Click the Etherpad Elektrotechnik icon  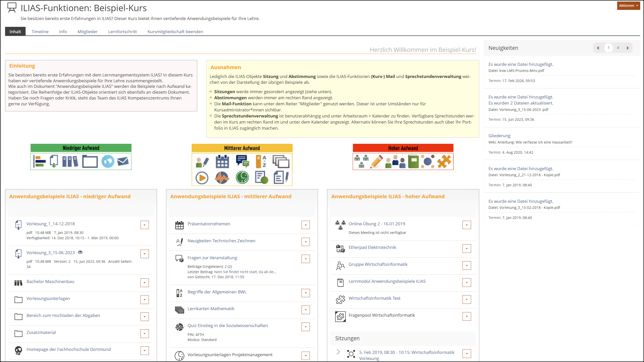pyautogui.click(x=340, y=249)
